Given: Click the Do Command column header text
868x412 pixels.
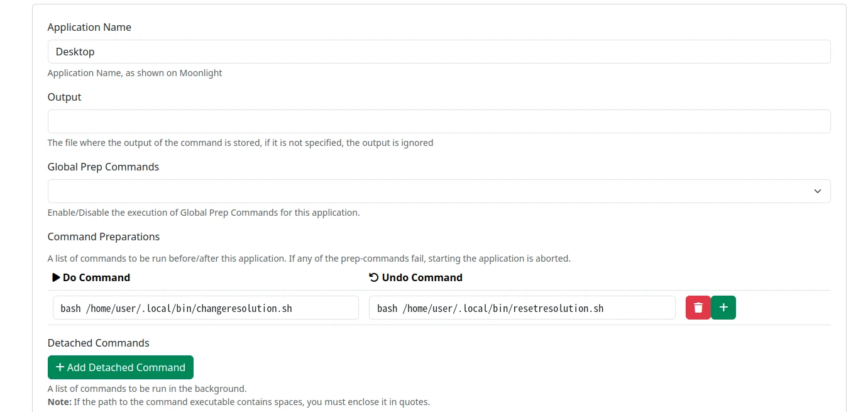Looking at the screenshot, I should pos(96,277).
